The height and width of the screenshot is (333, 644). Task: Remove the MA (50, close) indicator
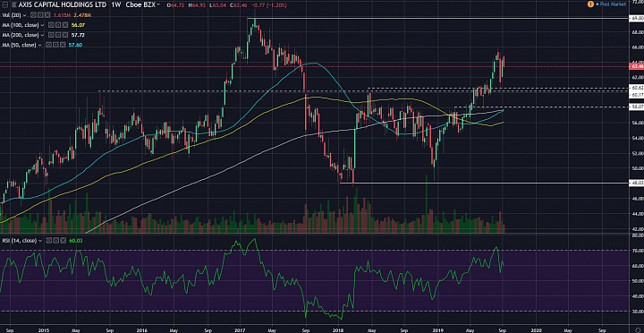63,45
